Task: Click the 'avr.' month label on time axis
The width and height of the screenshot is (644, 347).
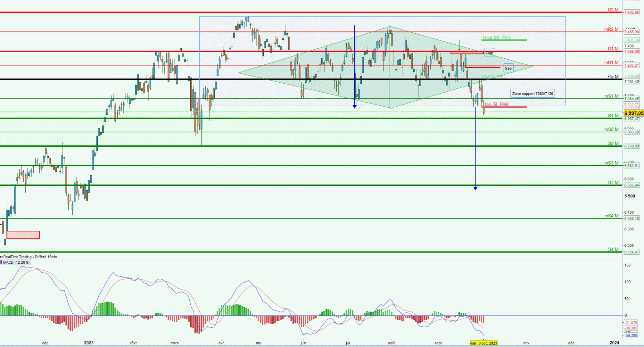Action: click(x=221, y=343)
